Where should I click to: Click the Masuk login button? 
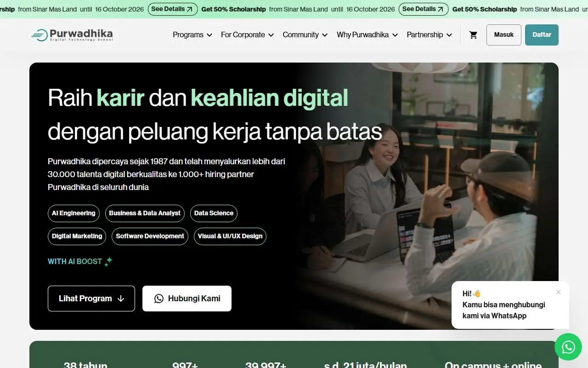pyautogui.click(x=504, y=35)
